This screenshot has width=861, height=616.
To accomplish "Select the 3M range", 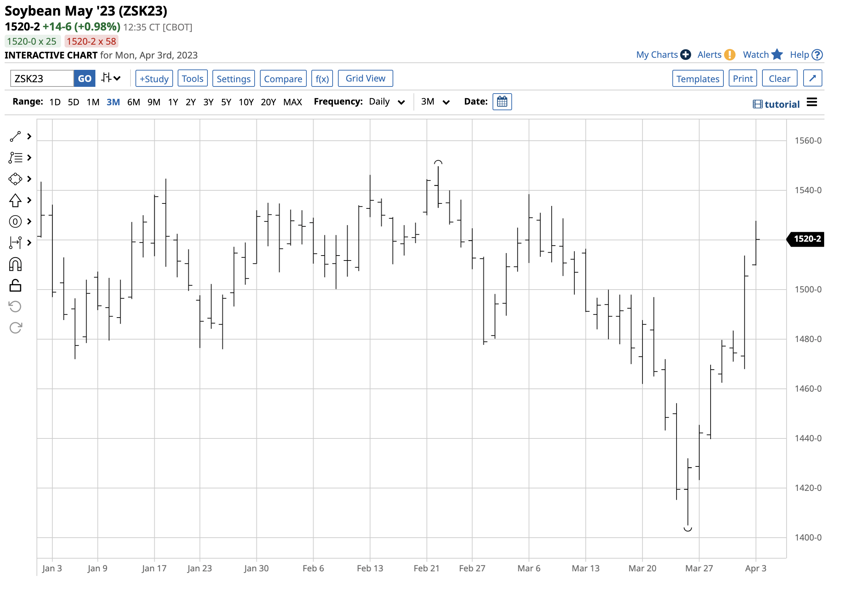I will point(113,102).
